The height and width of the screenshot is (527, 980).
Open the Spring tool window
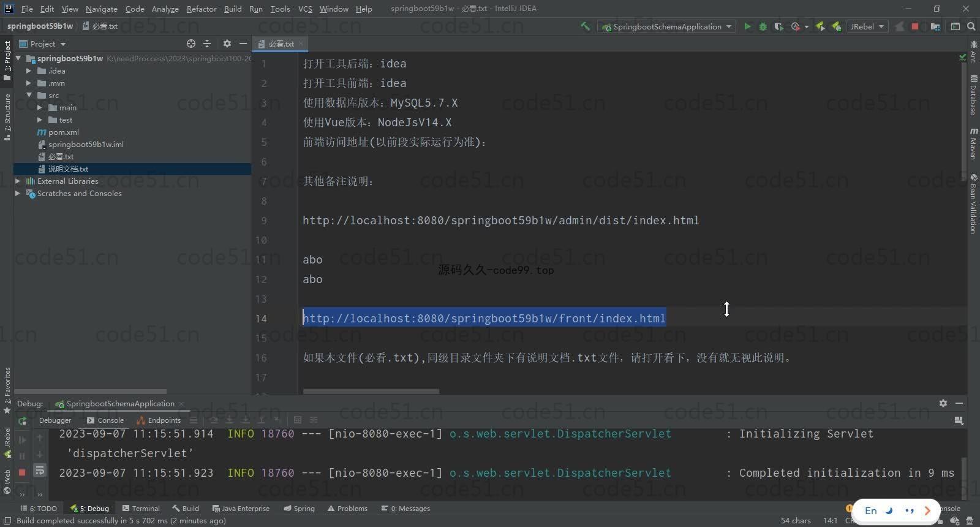[x=299, y=508]
